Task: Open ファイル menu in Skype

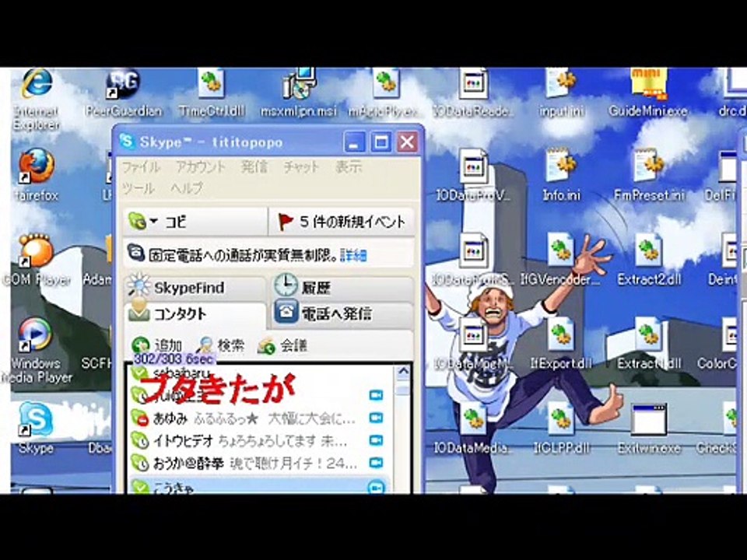Action: pos(141,166)
